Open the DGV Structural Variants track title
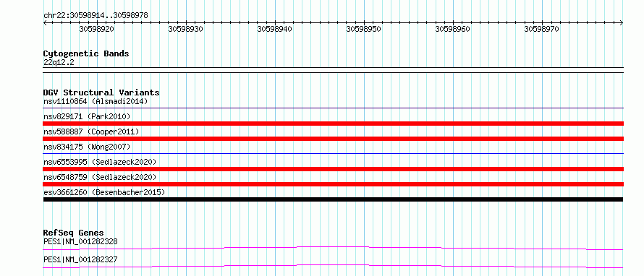Screen dimensions: 644x276 pyautogui.click(x=101, y=92)
